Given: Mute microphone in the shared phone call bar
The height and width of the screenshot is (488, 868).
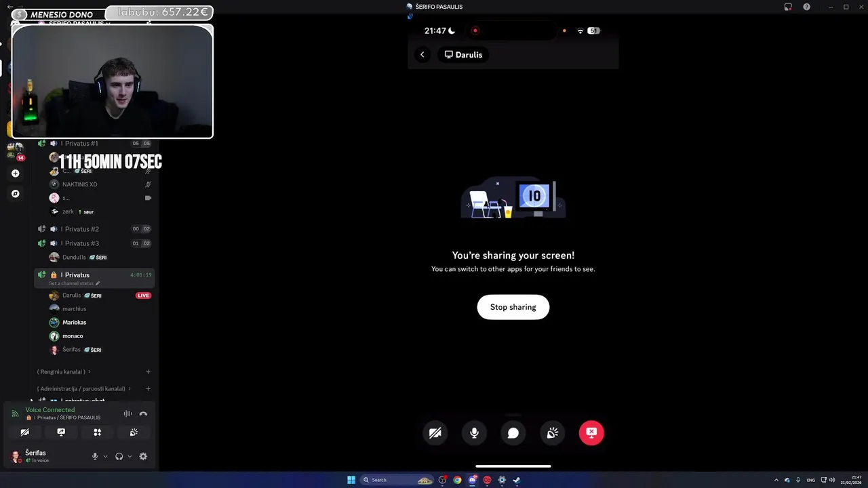Looking at the screenshot, I should point(474,432).
